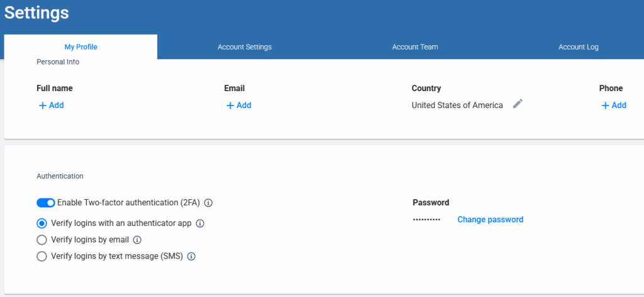
Task: Disable the Two-factor authentication toggle
Action: pos(46,203)
